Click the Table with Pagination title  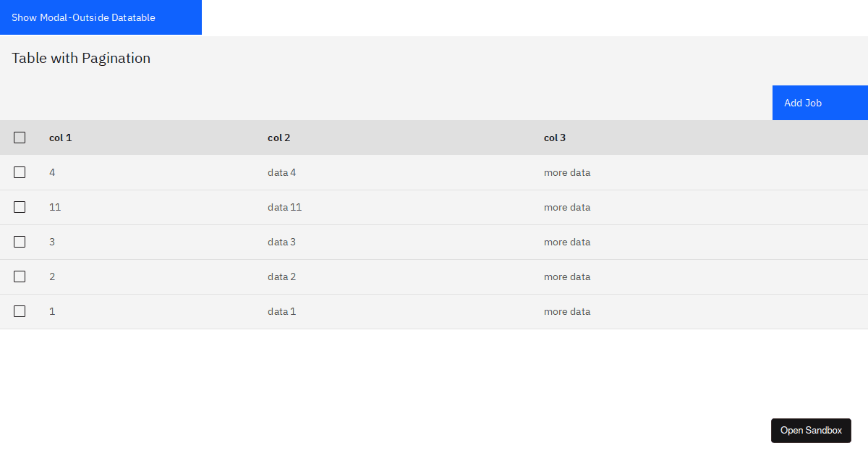pos(81,58)
